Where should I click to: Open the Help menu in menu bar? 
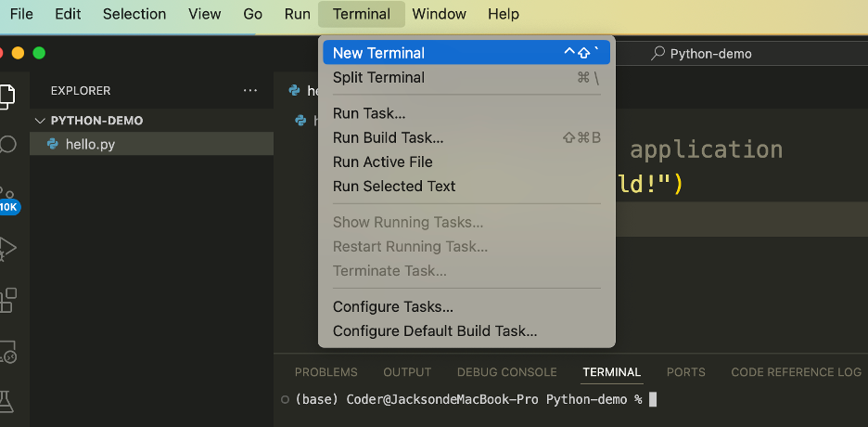coord(503,14)
